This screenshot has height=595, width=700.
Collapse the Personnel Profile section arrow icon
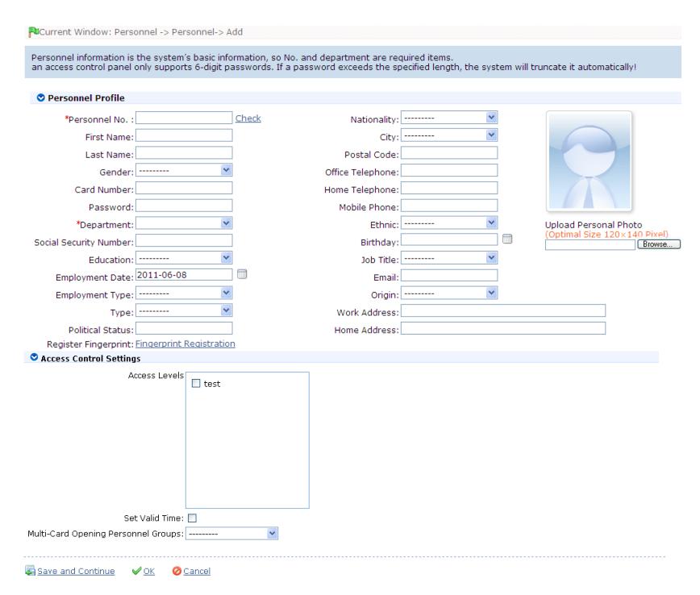[40, 98]
